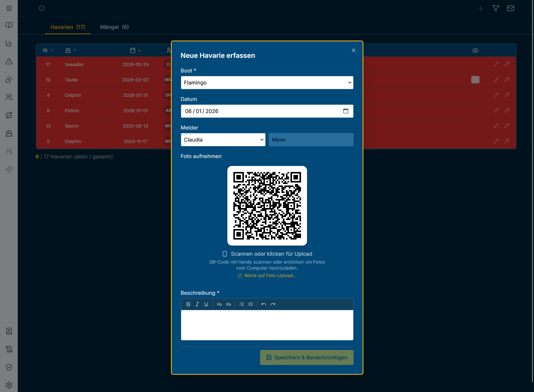This screenshot has width=534, height=392.
Task: Click the Meier surname field
Action: (x=311, y=140)
